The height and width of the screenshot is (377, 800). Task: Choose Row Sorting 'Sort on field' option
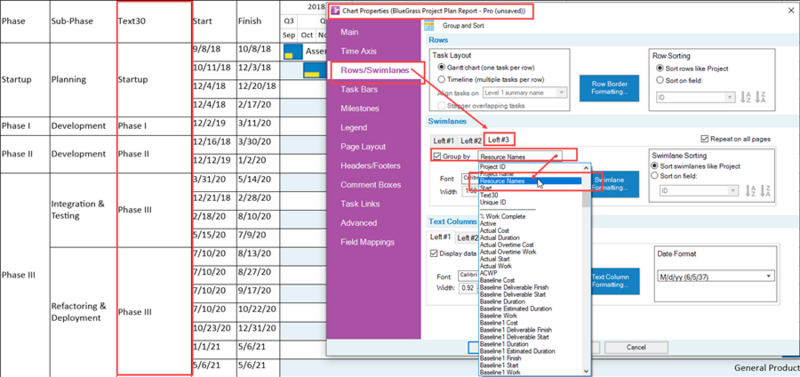[660, 80]
